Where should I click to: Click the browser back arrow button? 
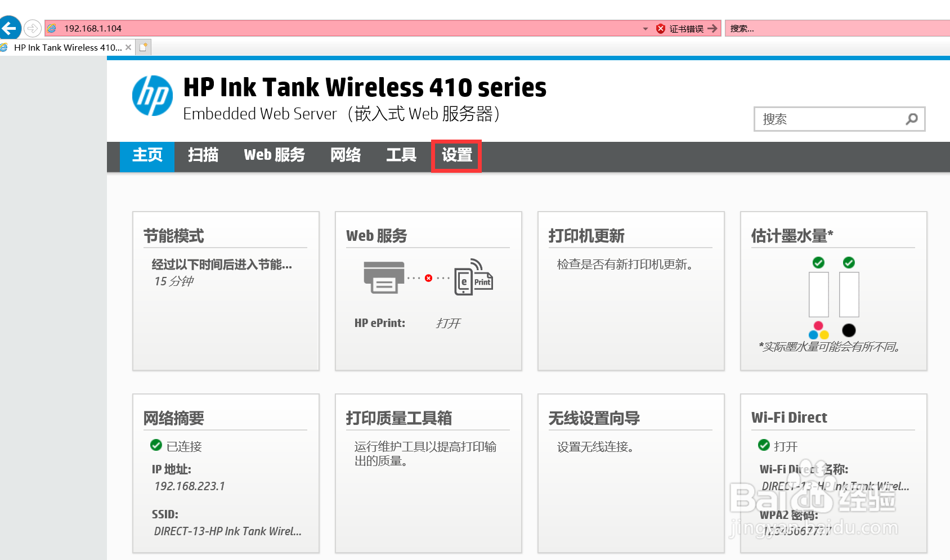coord(9,28)
